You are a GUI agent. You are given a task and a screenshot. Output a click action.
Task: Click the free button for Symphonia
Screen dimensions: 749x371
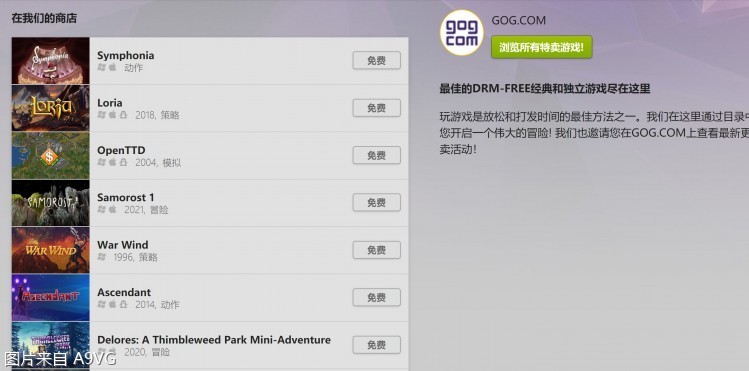pos(376,61)
